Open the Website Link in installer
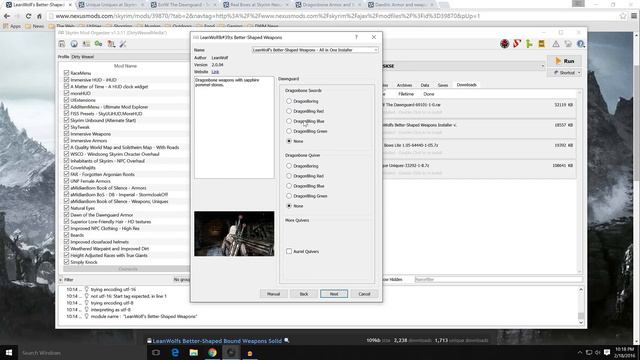The height and width of the screenshot is (360, 640). point(215,72)
